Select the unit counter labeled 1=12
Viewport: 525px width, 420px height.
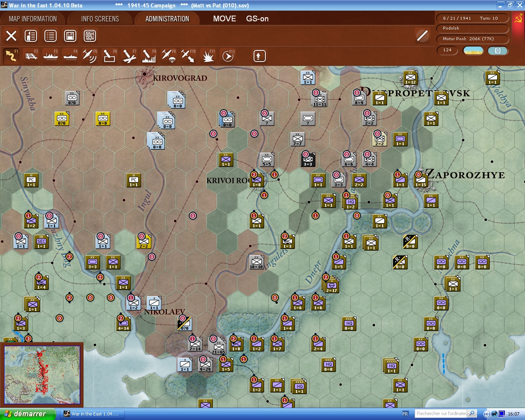click(x=411, y=77)
